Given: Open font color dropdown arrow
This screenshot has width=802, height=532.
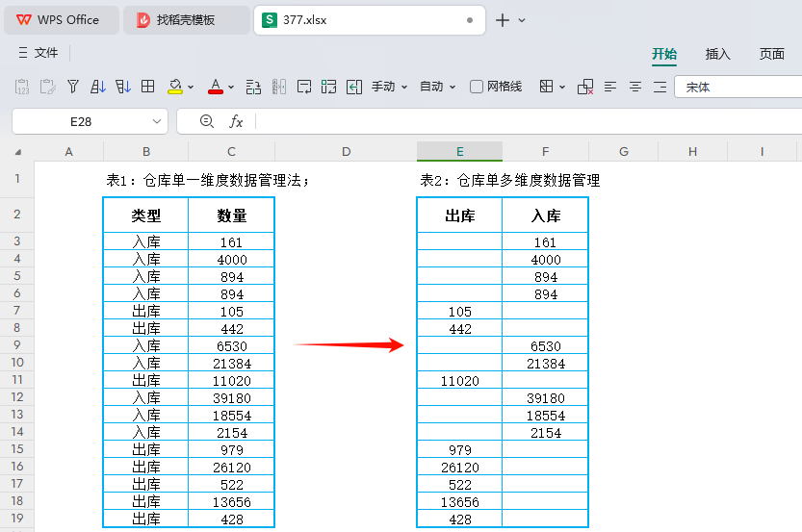Looking at the screenshot, I should pos(231,88).
